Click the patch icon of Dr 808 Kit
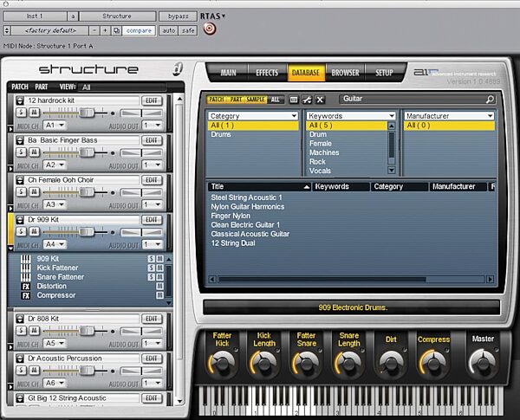Screen dimensions: 520x420 (20, 319)
